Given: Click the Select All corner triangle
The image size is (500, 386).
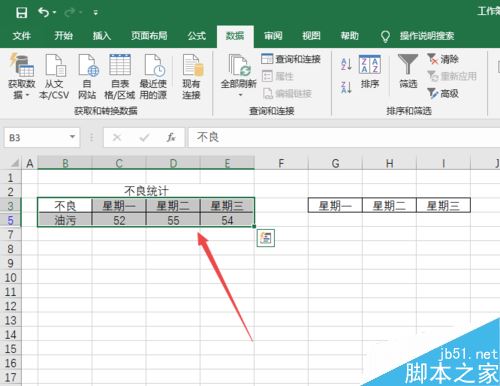Looking at the screenshot, I should click(14, 163).
